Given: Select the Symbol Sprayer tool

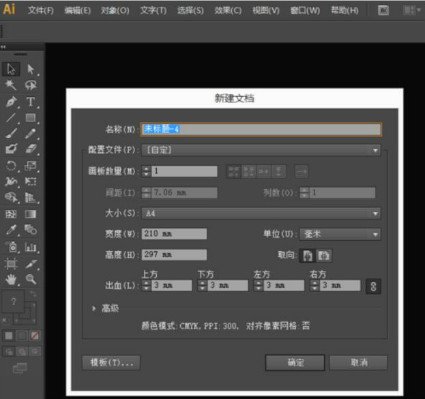Looking at the screenshot, I should click(11, 247).
